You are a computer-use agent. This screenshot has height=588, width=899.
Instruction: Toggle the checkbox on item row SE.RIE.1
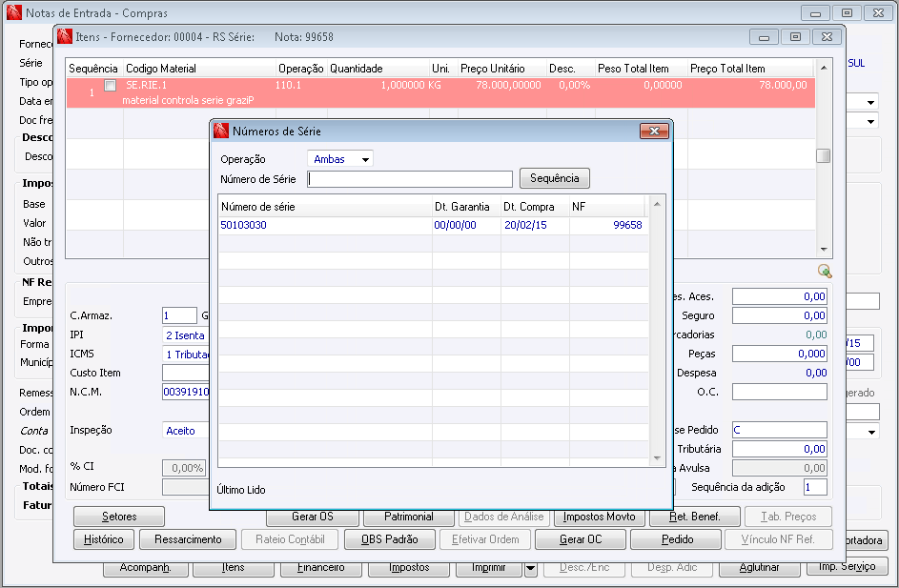click(x=110, y=86)
